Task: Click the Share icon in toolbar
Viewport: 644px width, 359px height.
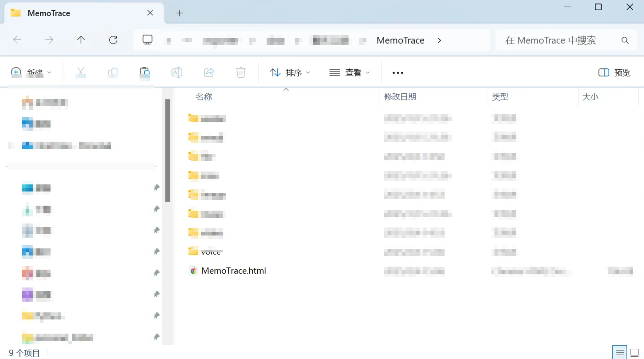Action: click(x=209, y=72)
